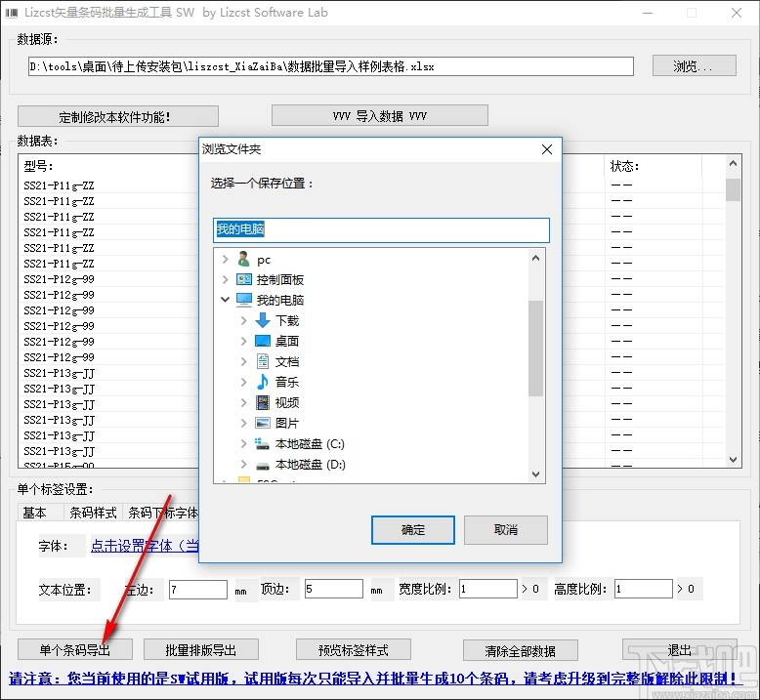Confirm folder with 确定 button
This screenshot has width=760, height=700.
click(x=413, y=530)
